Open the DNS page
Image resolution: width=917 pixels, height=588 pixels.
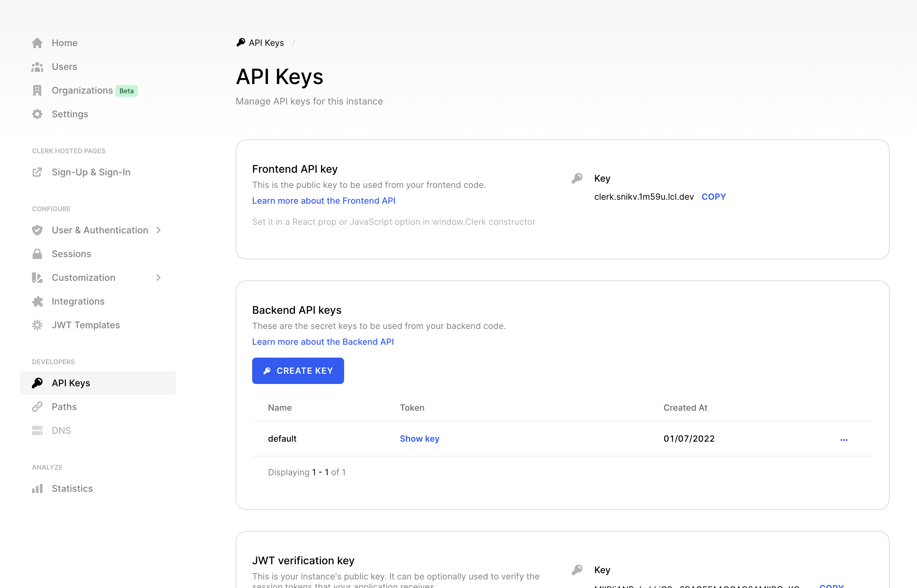click(61, 430)
